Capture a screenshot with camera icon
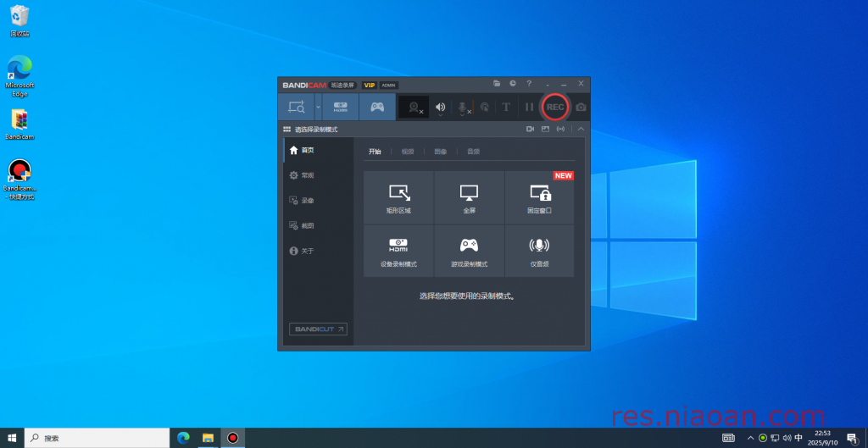Screen dimensions: 868x448 coord(581,108)
